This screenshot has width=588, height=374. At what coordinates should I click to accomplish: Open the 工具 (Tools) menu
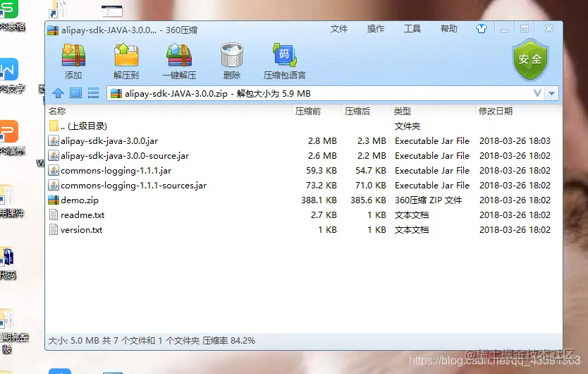click(412, 29)
